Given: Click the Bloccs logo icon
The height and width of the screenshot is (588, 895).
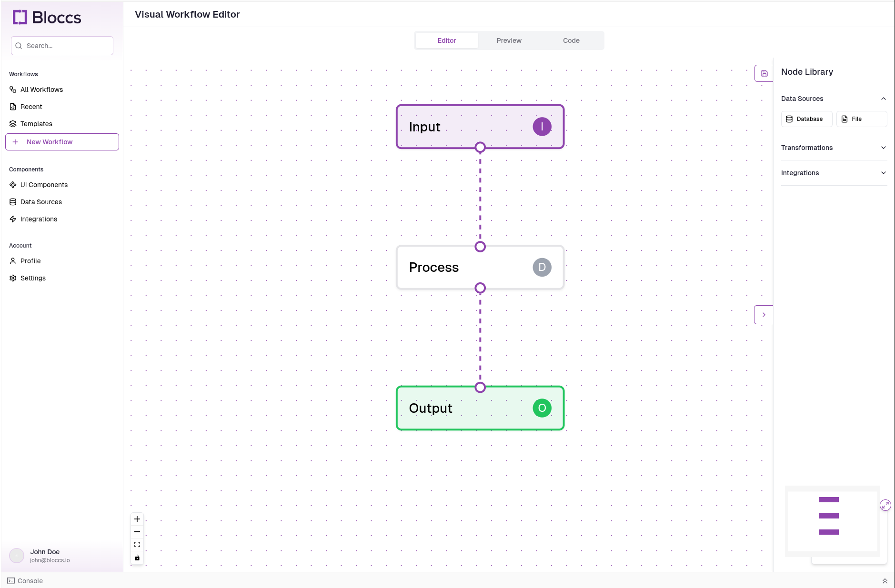Looking at the screenshot, I should pyautogui.click(x=20, y=17).
